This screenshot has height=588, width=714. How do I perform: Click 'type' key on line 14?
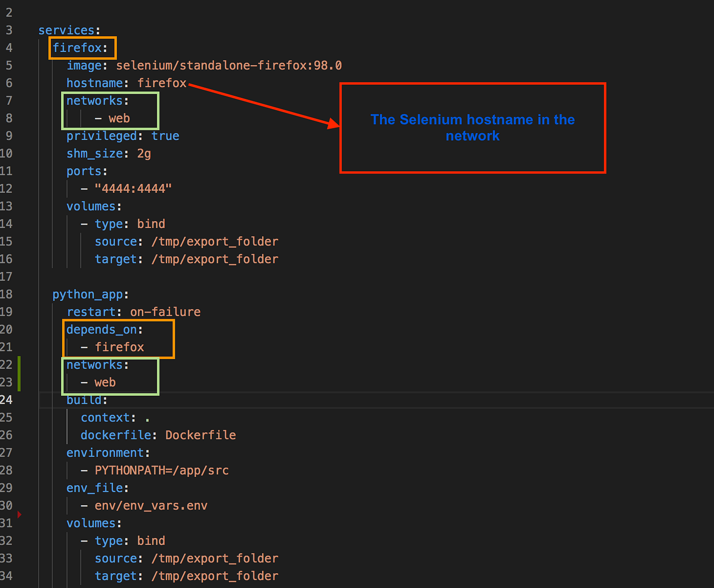tap(109, 224)
